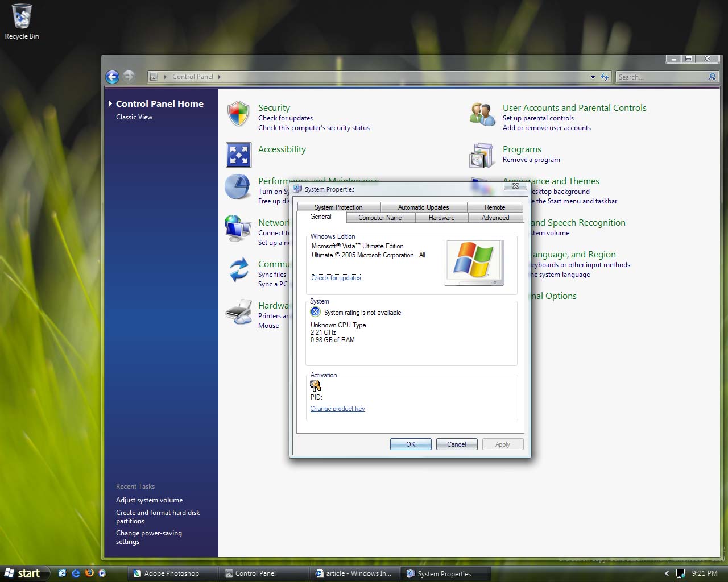Open the Accessibility icon

pos(238,155)
